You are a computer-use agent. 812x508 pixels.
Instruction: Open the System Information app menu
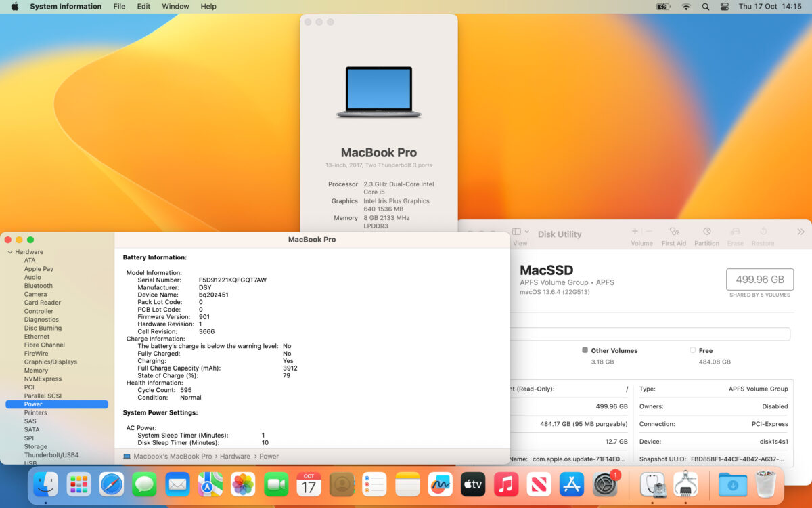(x=66, y=6)
